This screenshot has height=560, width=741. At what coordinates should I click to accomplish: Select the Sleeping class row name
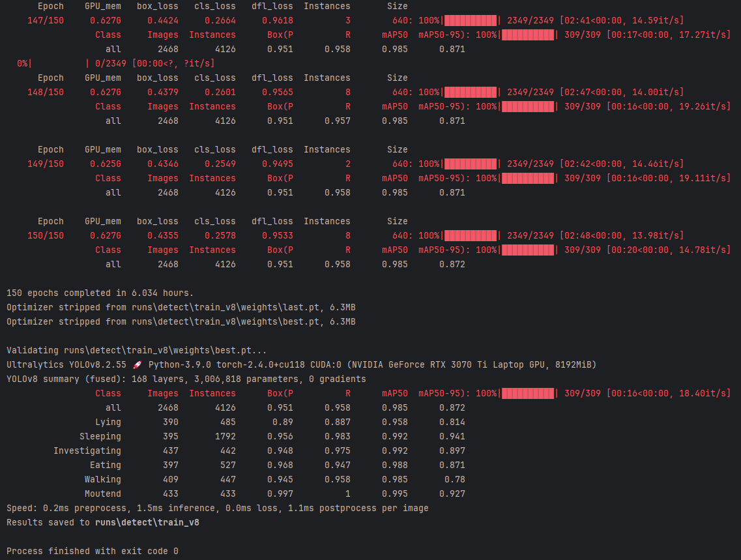click(x=100, y=436)
